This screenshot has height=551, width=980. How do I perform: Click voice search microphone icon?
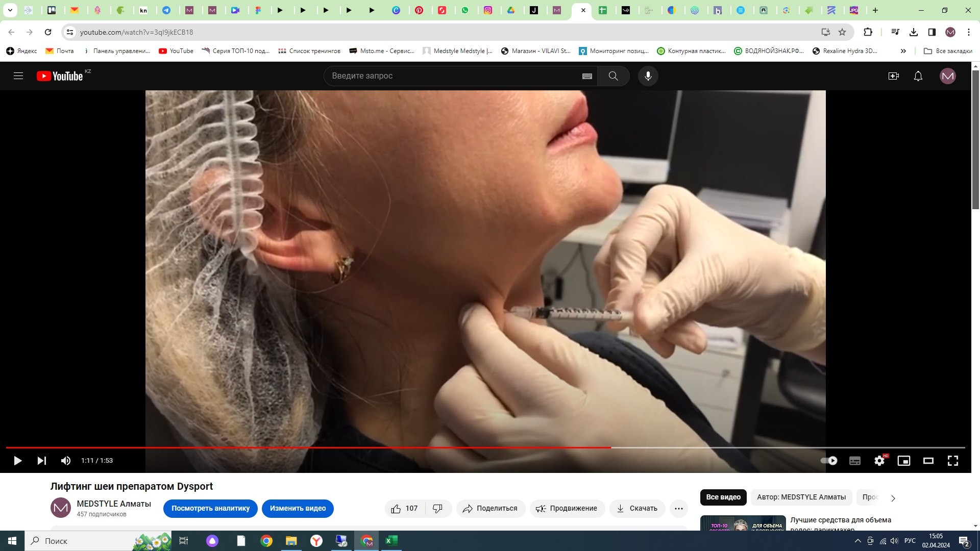point(648,76)
